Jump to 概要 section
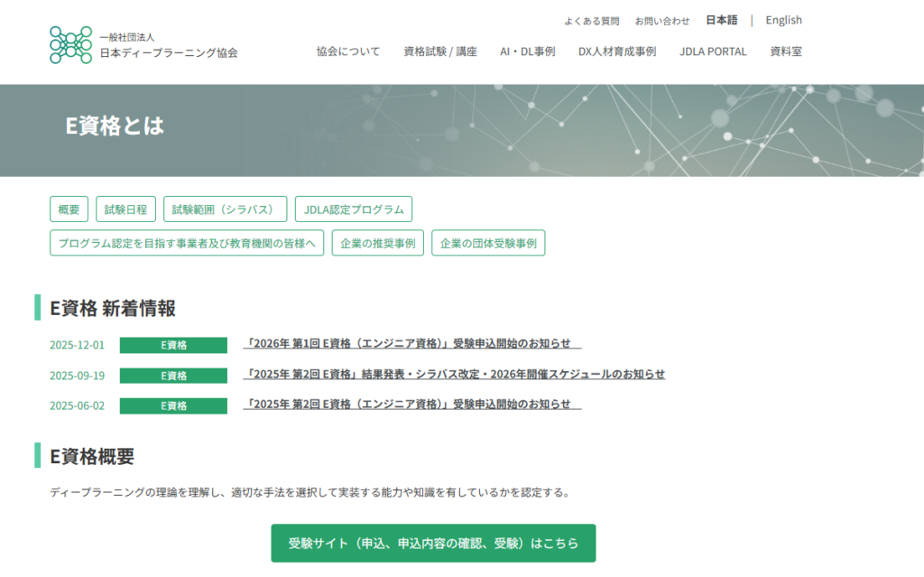 pos(69,209)
